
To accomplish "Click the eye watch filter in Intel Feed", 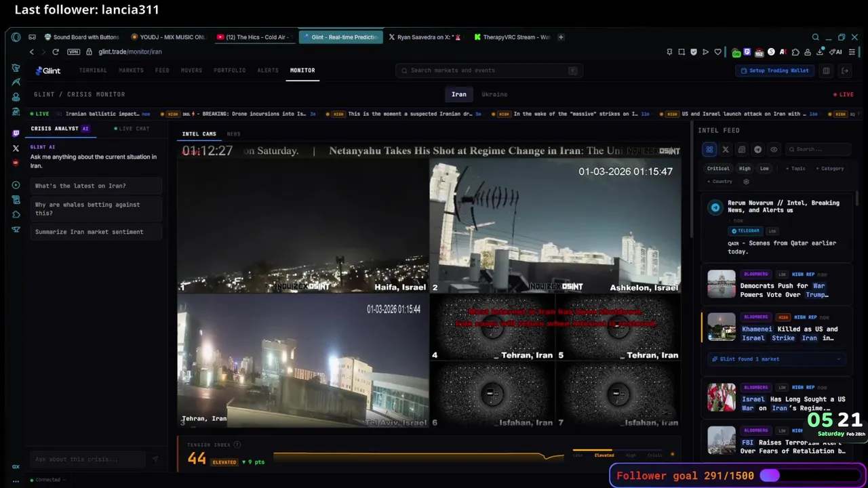I will click(774, 150).
